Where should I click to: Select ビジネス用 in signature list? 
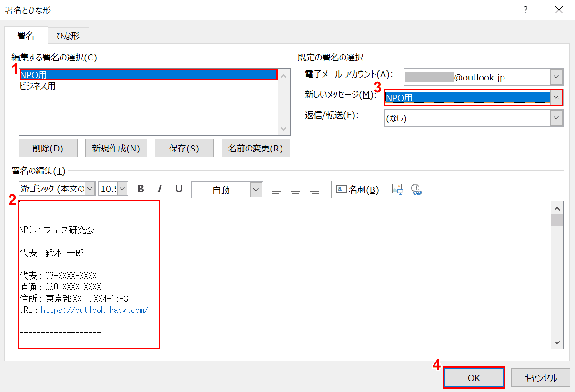(38, 86)
